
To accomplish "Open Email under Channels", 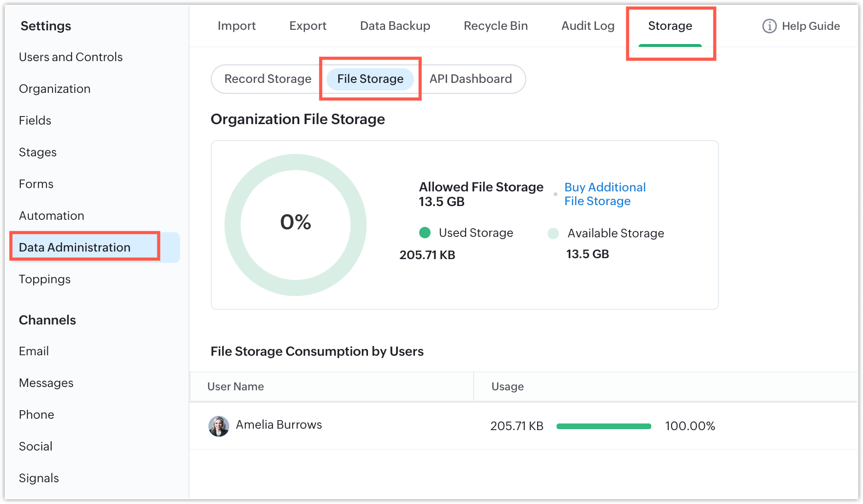I will [34, 351].
